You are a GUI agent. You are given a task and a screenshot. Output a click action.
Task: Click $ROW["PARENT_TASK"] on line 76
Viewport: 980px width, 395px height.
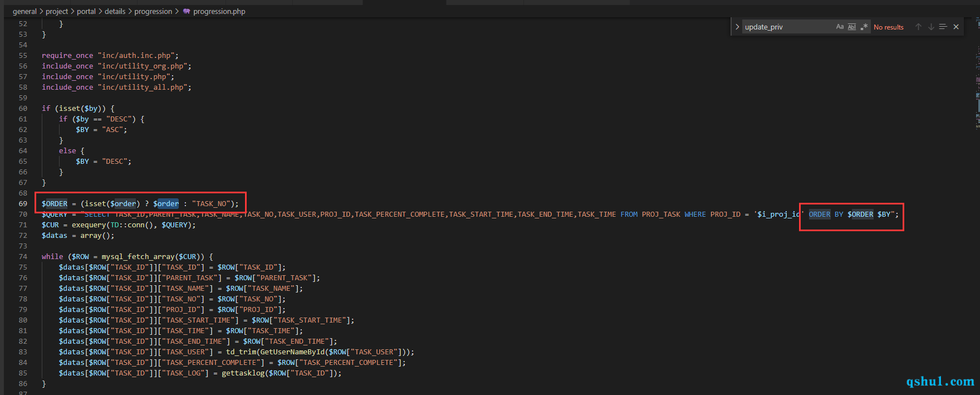click(x=275, y=277)
